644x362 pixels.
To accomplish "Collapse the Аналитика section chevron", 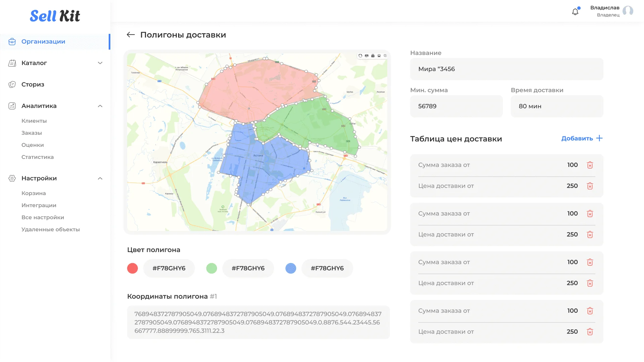I will pos(100,106).
